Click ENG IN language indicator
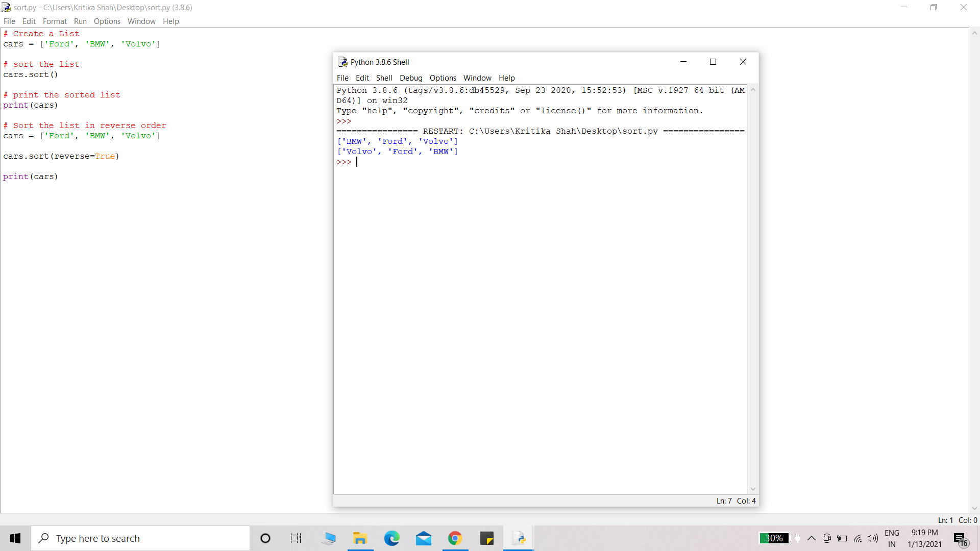 (x=892, y=538)
